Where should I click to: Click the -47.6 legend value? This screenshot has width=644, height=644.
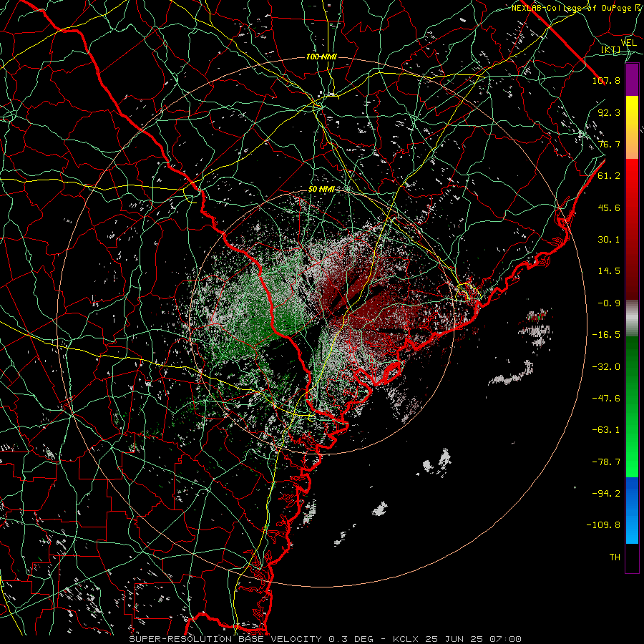[x=606, y=399]
